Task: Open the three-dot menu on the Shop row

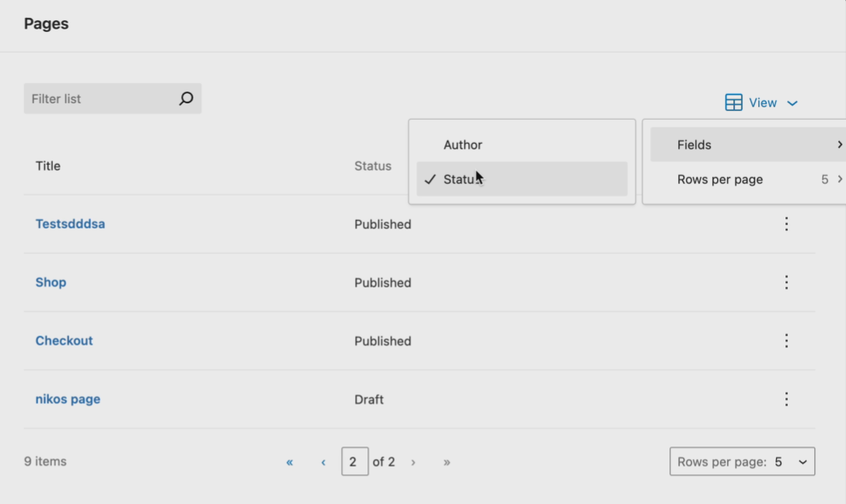Action: 786,282
